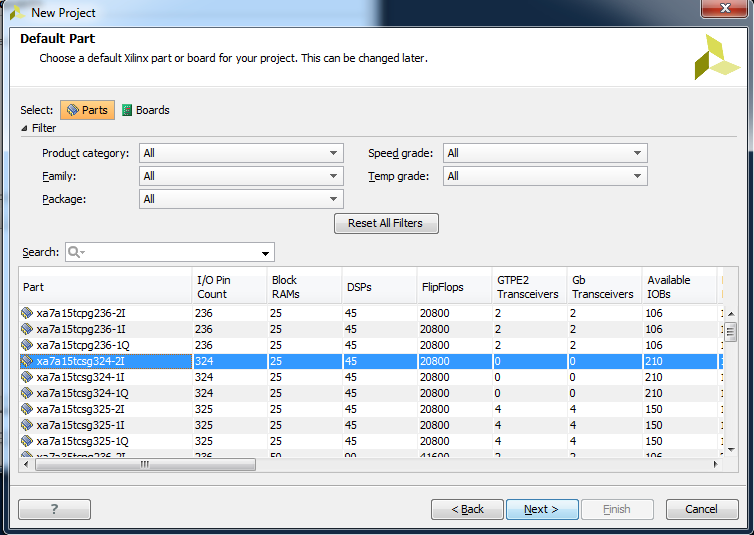Click chip icon of xa7a15tcpg236-2I row

[x=27, y=313]
